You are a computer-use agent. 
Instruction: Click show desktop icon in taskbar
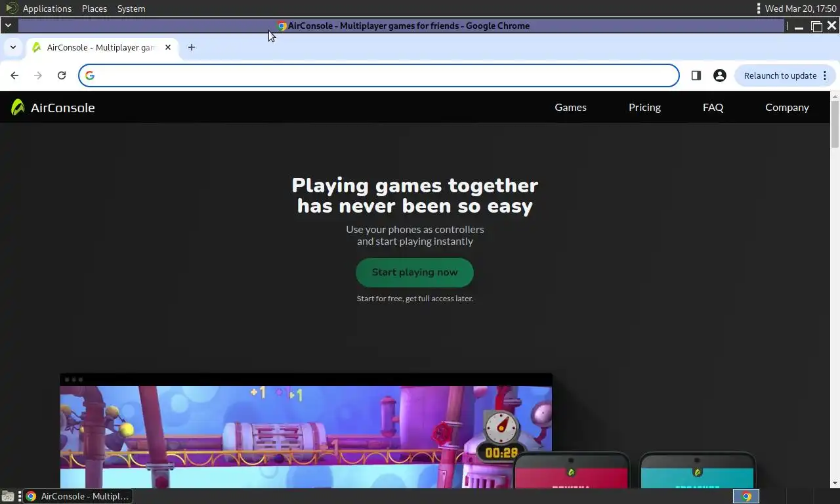8,496
